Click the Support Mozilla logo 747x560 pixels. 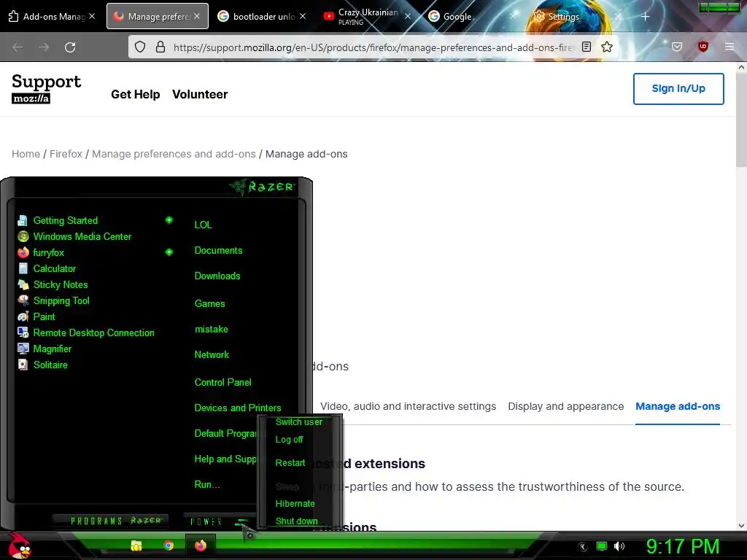46,88
